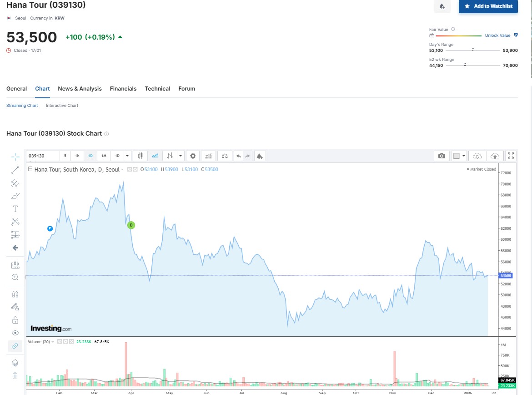This screenshot has height=395, width=532.
Task: Create chart alert bell icon
Action: pyautogui.click(x=260, y=156)
